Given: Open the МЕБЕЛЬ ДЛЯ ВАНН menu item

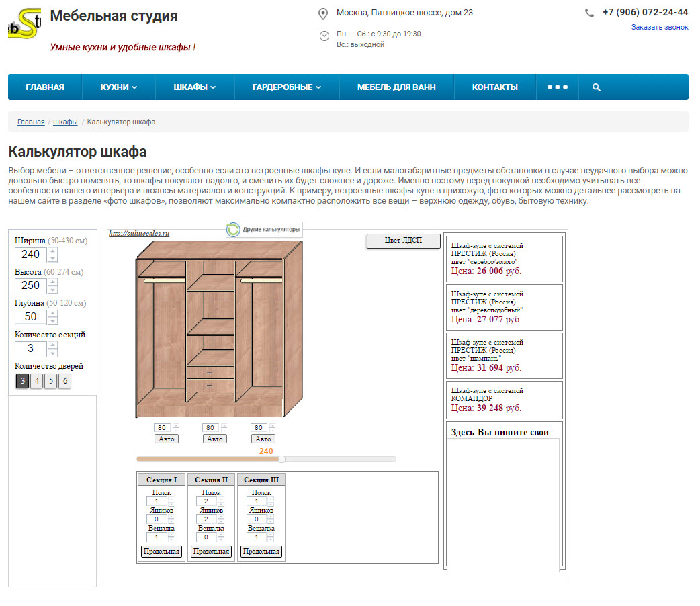Looking at the screenshot, I should pyautogui.click(x=396, y=87).
